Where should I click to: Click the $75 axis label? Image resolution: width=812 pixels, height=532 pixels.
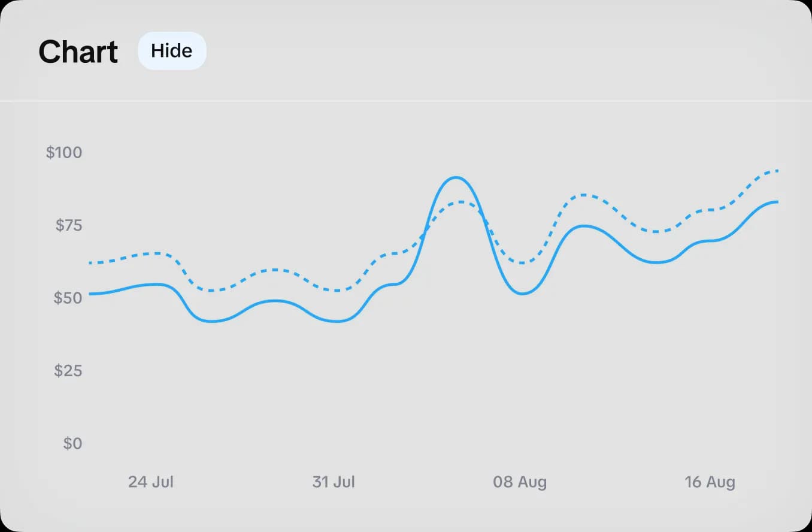(68, 226)
